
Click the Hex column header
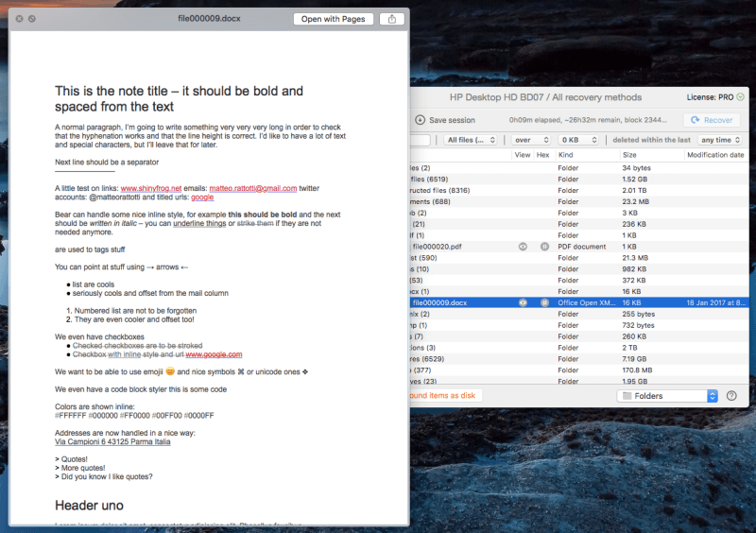pos(542,155)
